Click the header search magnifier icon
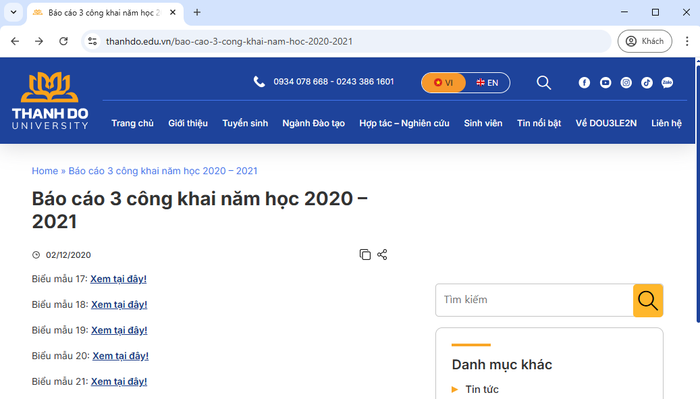This screenshot has width=700, height=399. (544, 83)
